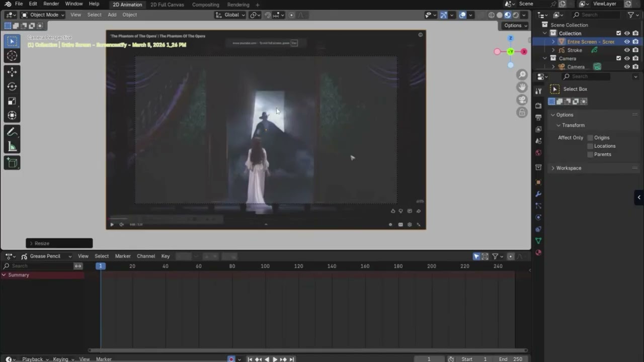644x362 pixels.
Task: Click the Blender logo icon
Action: tap(8, 4)
